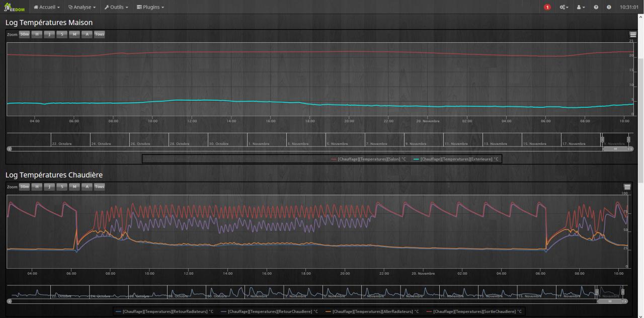Select J zoom on Chaudière chart
This screenshot has width=644, height=318.
[x=49, y=186]
